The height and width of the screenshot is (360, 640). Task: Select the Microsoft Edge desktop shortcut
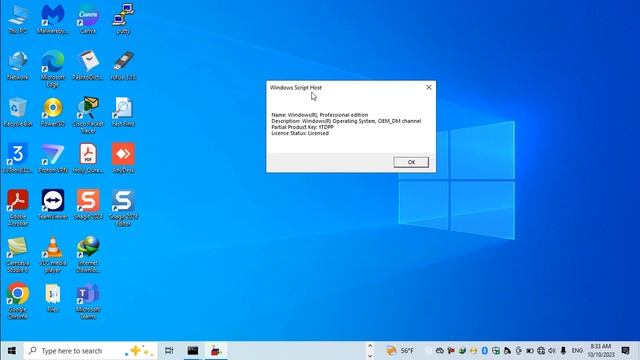coord(53,69)
